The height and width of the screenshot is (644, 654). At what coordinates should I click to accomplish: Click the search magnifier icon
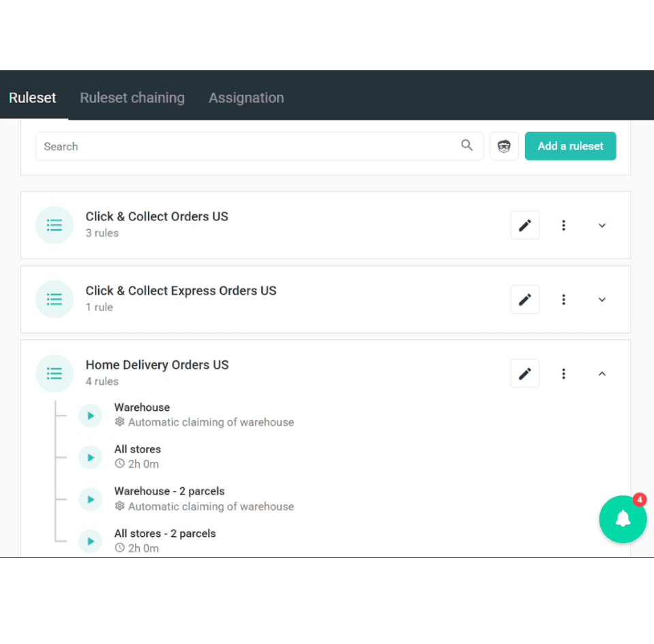coord(466,145)
